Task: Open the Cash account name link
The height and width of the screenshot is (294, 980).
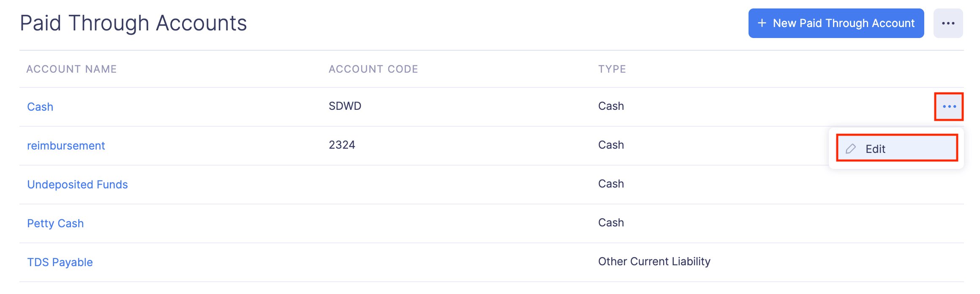Action: point(40,107)
